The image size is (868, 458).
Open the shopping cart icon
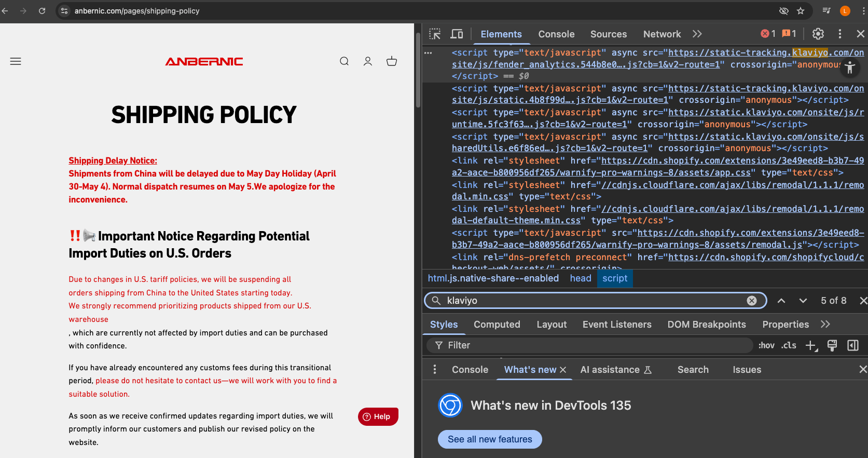392,61
